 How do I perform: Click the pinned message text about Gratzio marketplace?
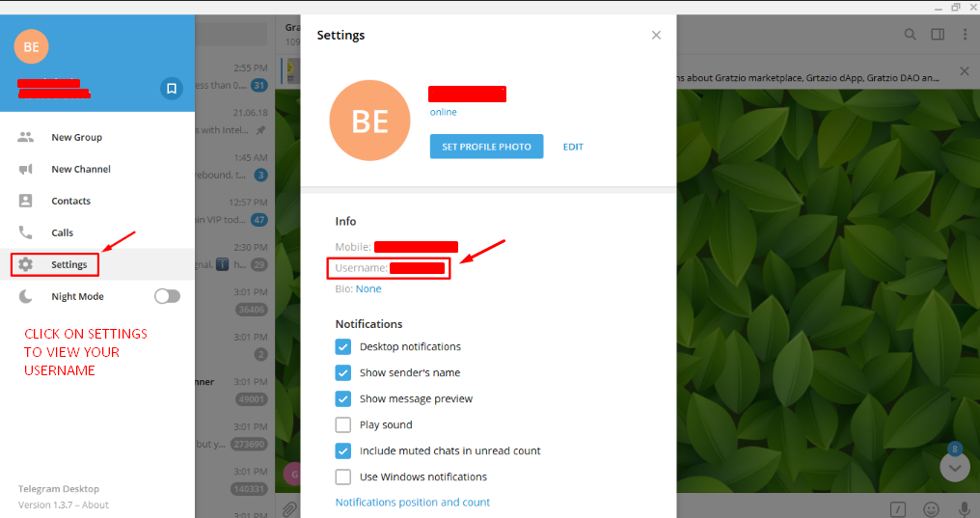(808, 77)
